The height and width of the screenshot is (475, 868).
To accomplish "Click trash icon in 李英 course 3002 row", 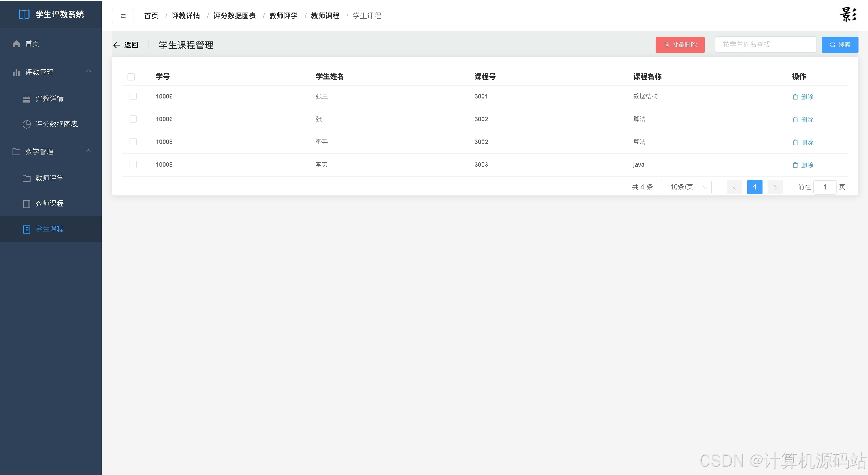I will (x=795, y=143).
